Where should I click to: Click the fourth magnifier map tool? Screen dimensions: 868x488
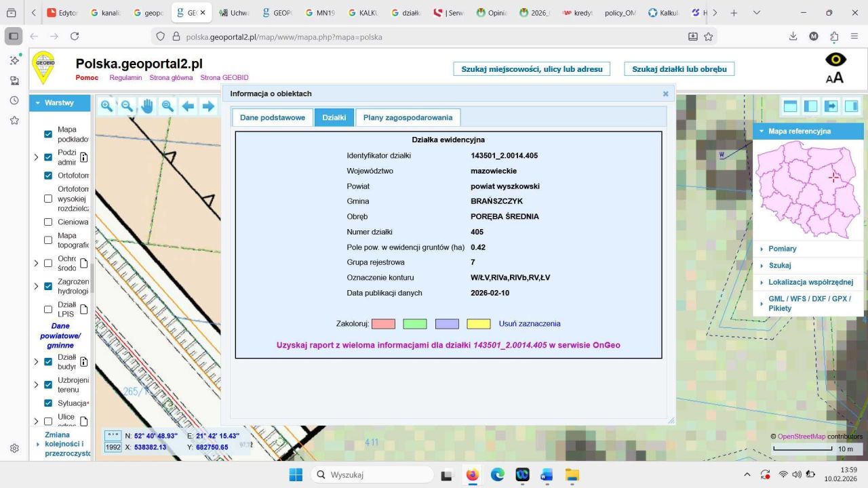click(167, 106)
